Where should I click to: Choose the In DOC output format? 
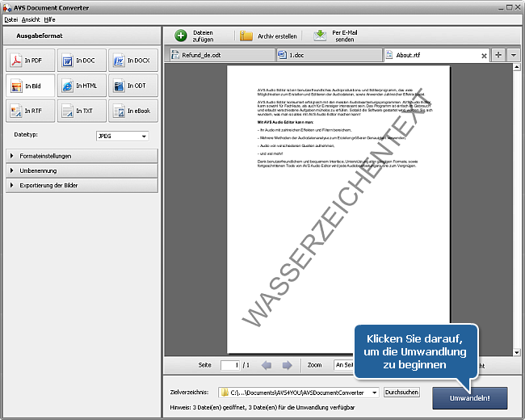(82, 61)
